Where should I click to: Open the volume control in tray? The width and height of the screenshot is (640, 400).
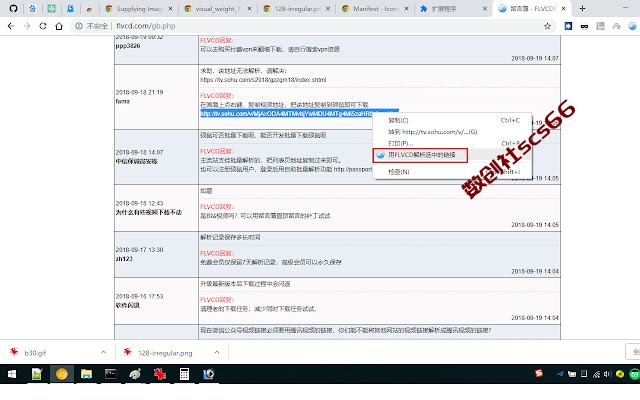pos(608,374)
